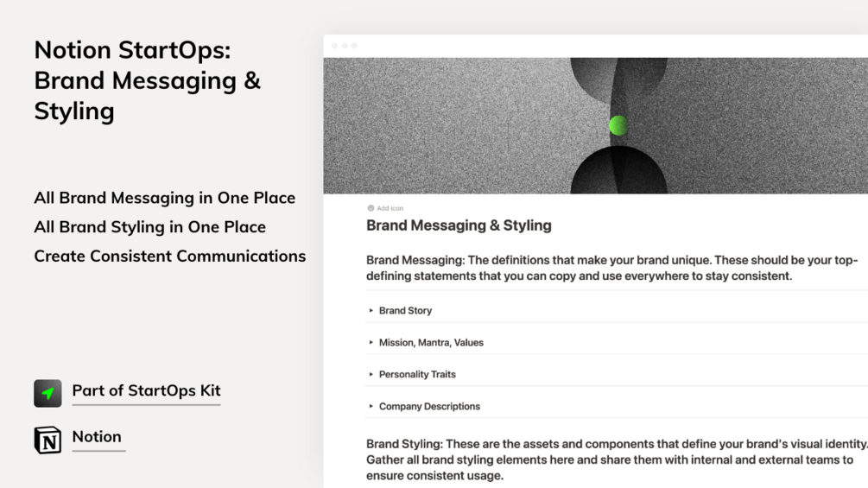Click the Add icon smiley button
The image size is (868, 488).
coord(371,209)
